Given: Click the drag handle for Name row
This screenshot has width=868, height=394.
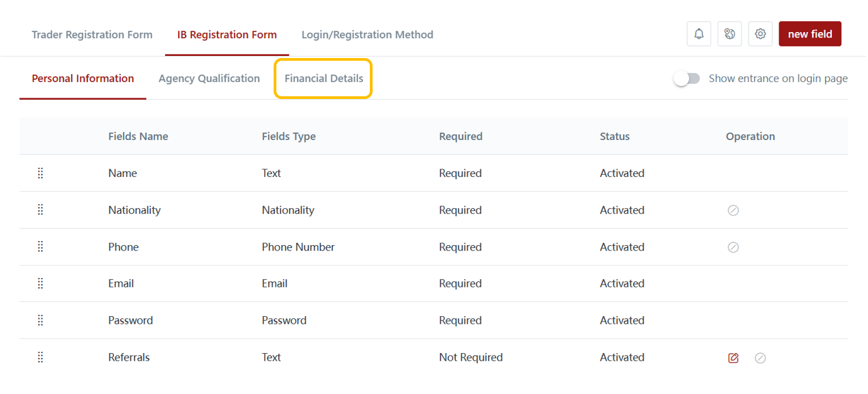Looking at the screenshot, I should tap(40, 173).
